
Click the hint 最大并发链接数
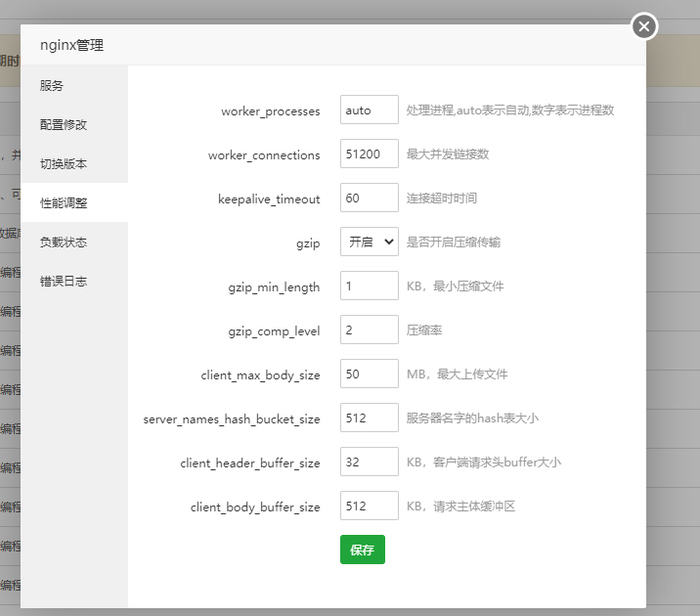tap(448, 154)
